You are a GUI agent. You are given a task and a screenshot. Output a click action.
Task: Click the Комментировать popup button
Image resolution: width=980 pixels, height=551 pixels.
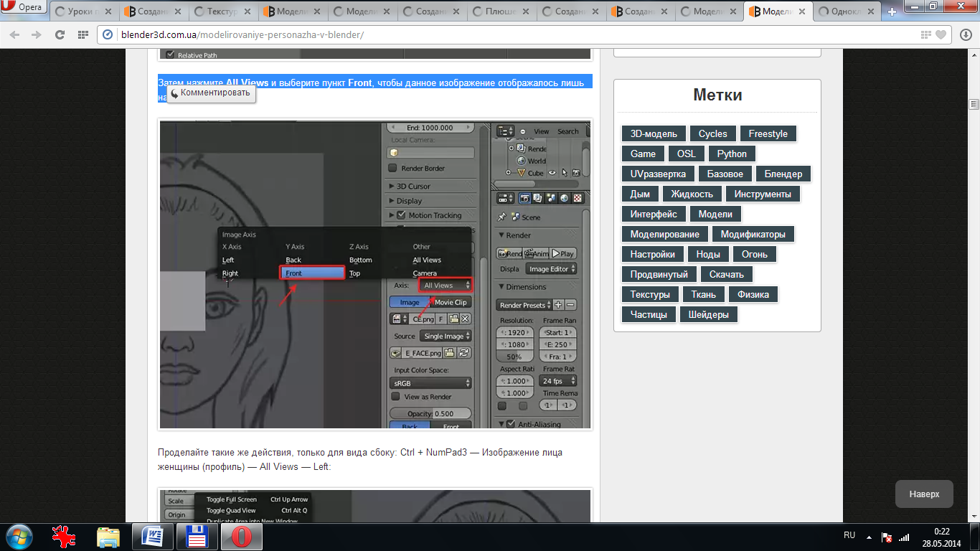pyautogui.click(x=211, y=93)
